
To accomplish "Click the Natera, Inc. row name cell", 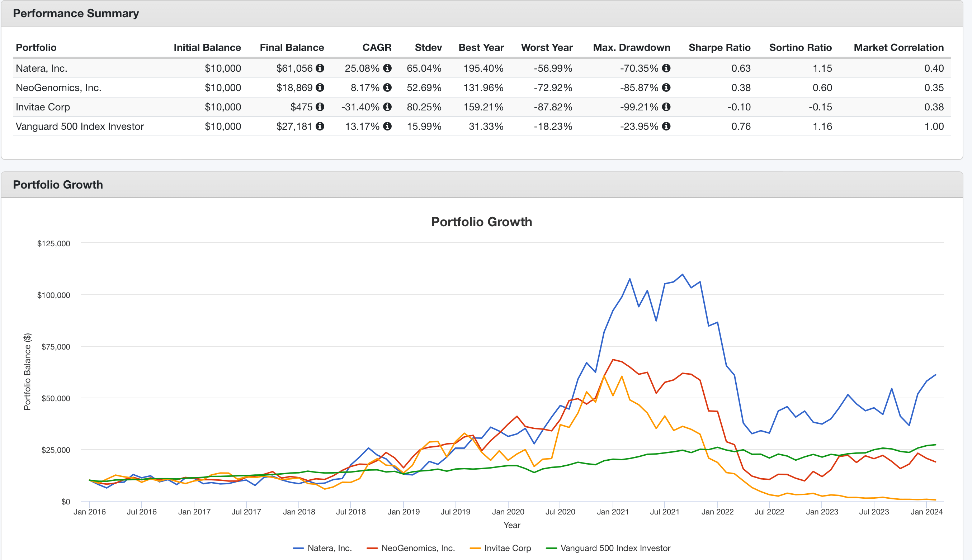I will 42,68.
